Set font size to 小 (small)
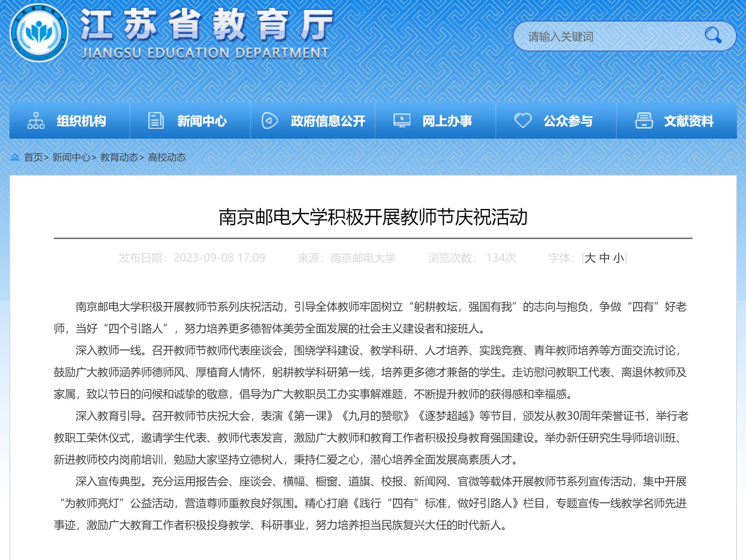The height and width of the screenshot is (560, 746). coord(618,258)
